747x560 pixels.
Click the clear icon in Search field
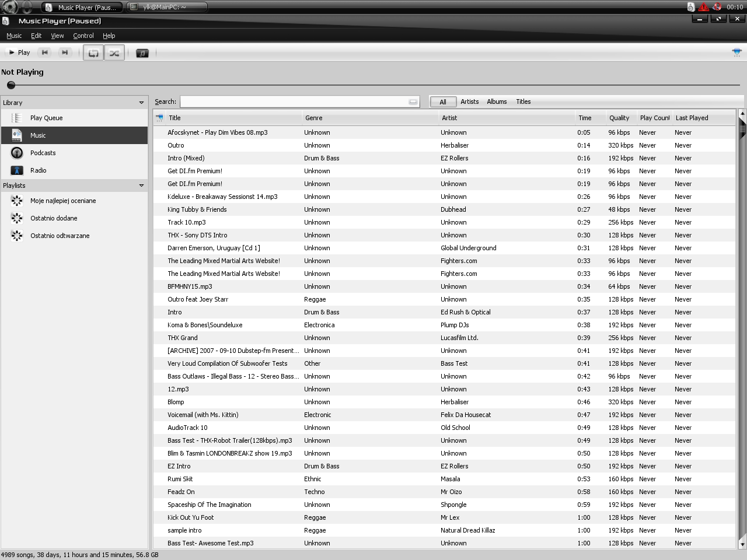(413, 102)
